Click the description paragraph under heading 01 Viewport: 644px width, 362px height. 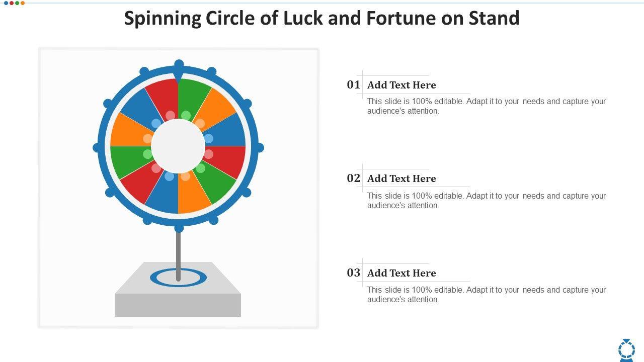pos(486,106)
